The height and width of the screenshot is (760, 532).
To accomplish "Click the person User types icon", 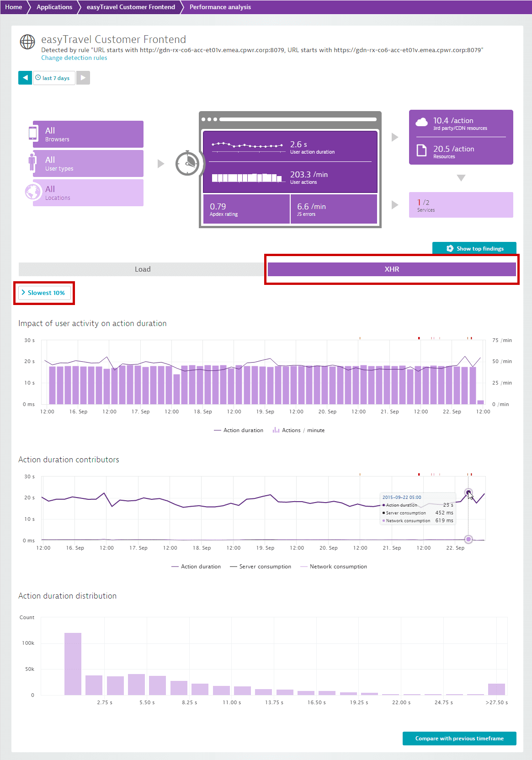I will (x=32, y=162).
